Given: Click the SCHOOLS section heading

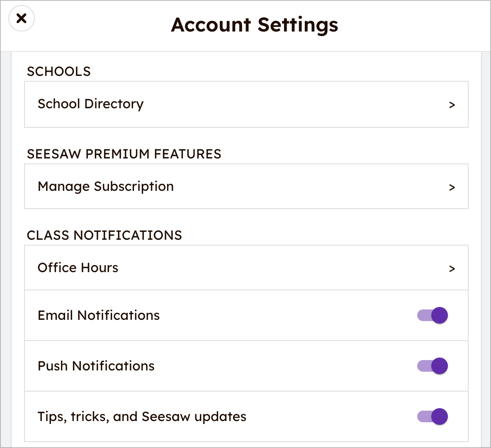Looking at the screenshot, I should 58,71.
